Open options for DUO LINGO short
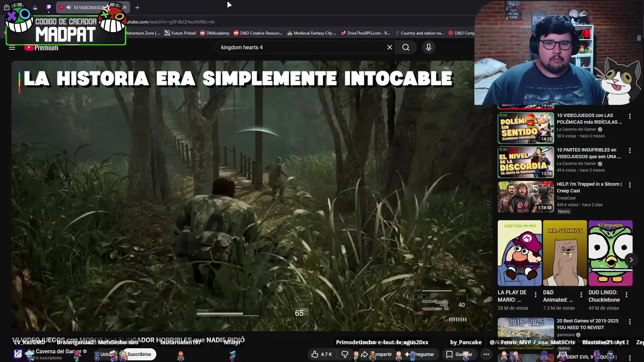Viewport: 644px width, 362px height. [x=626, y=295]
